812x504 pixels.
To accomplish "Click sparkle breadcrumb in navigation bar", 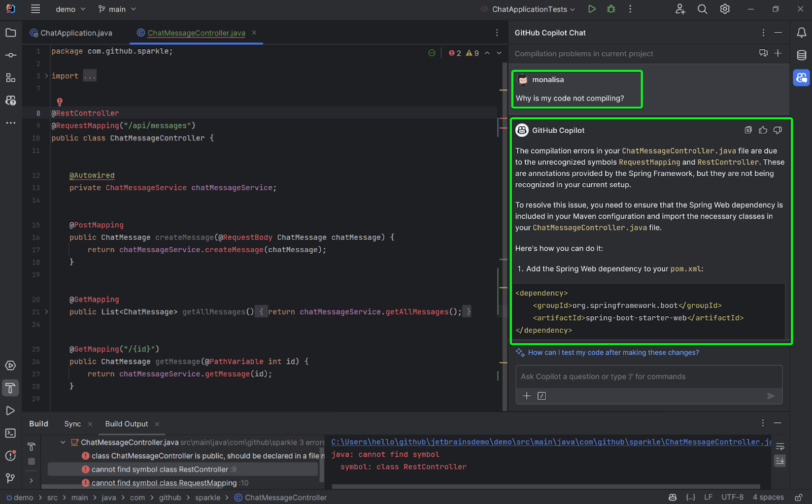I will (208, 497).
